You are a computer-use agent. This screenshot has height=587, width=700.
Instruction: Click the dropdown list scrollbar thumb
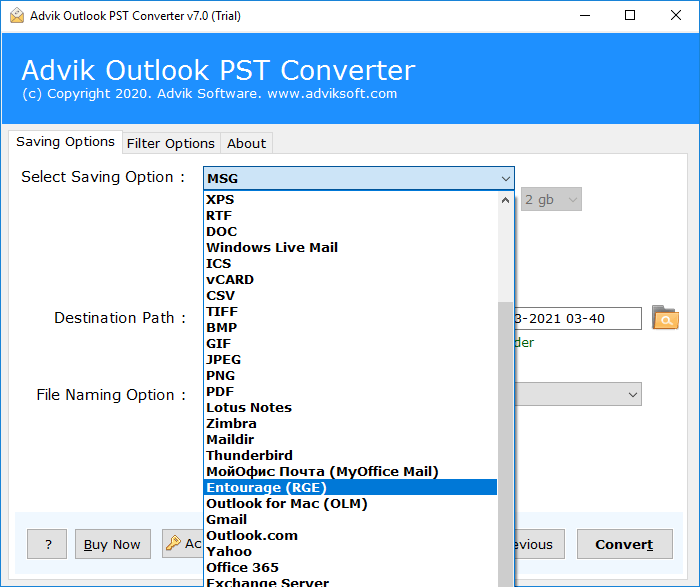click(x=505, y=444)
